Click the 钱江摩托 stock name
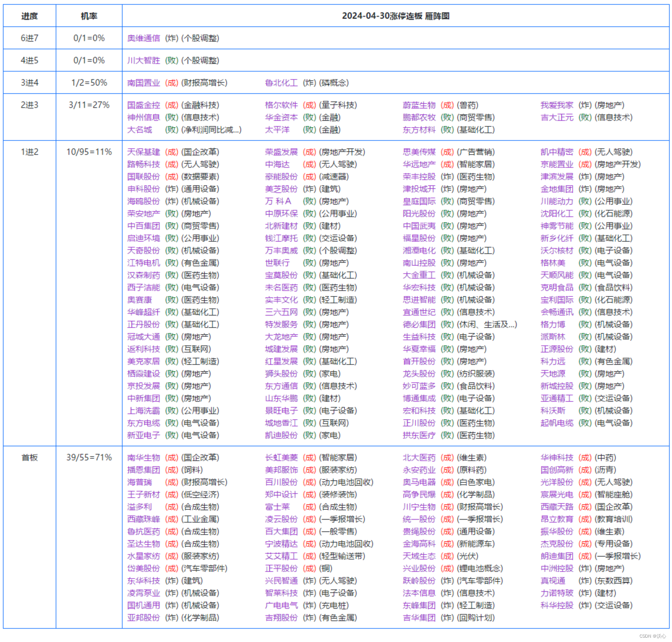This screenshot has height=642, width=672. click(281, 238)
